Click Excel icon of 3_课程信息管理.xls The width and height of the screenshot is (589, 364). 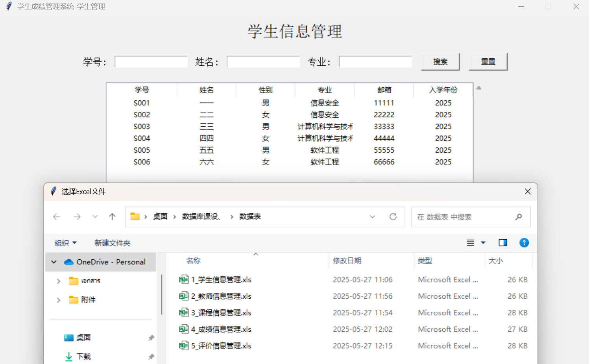coord(184,312)
